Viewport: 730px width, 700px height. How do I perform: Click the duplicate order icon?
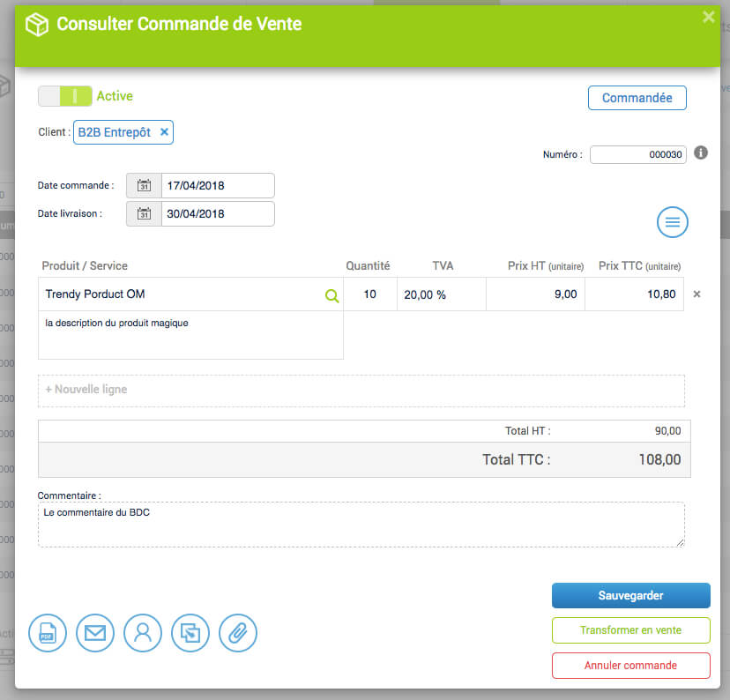click(190, 633)
